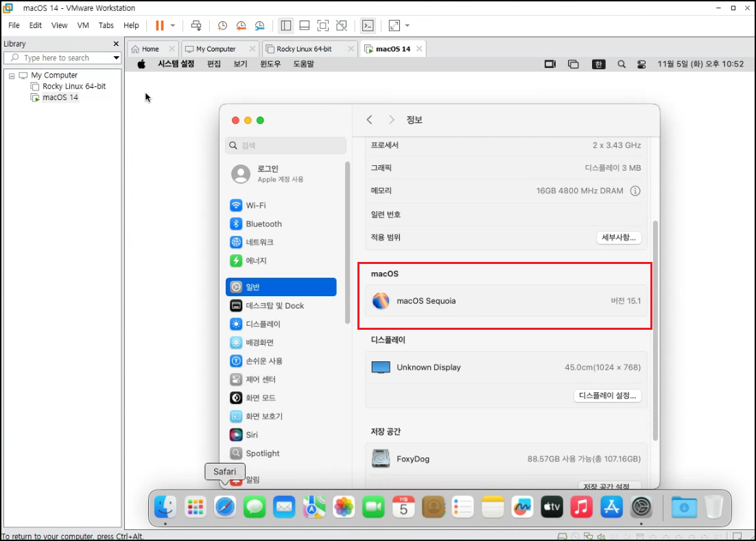Viewport: 756px width, 541px height.
Task: Open the snapshot manager
Action: pyautogui.click(x=260, y=25)
